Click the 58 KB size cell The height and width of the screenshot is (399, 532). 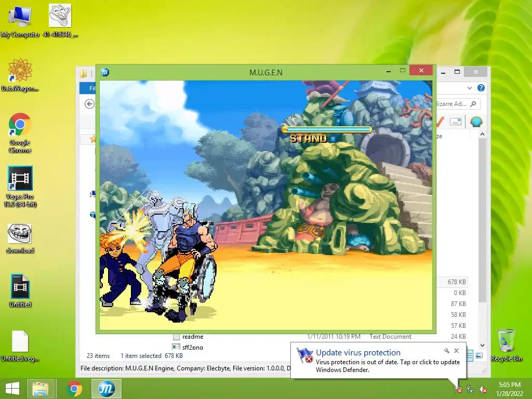click(458, 314)
